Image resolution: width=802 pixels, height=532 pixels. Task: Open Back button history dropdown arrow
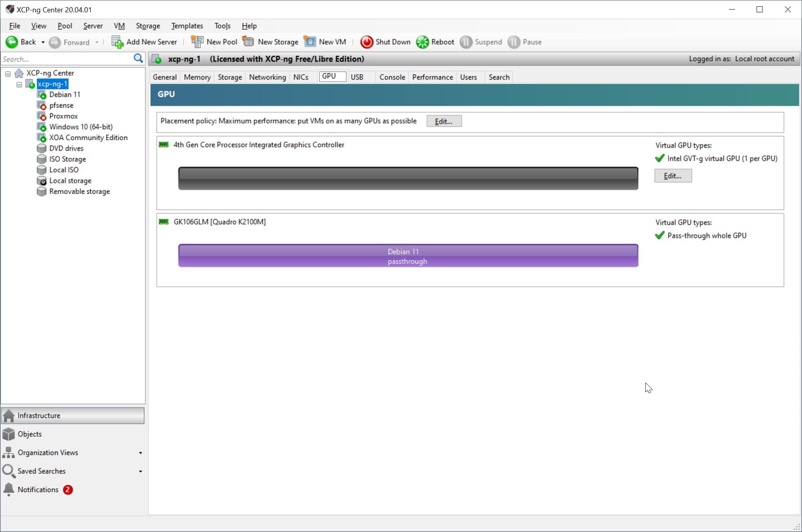click(43, 42)
